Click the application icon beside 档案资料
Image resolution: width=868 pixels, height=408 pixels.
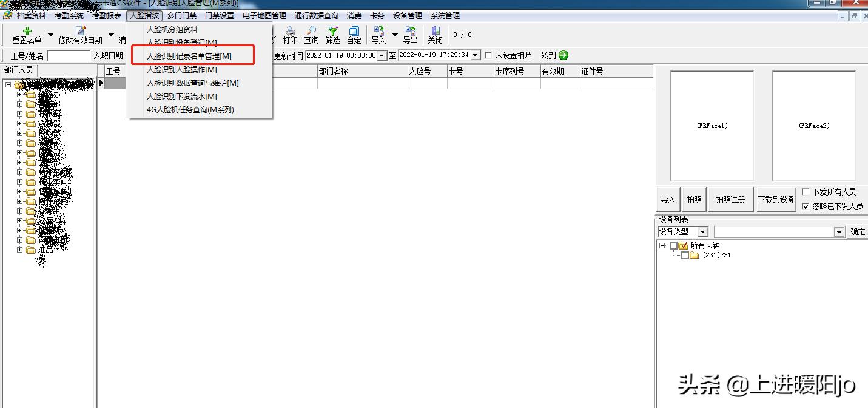click(8, 16)
